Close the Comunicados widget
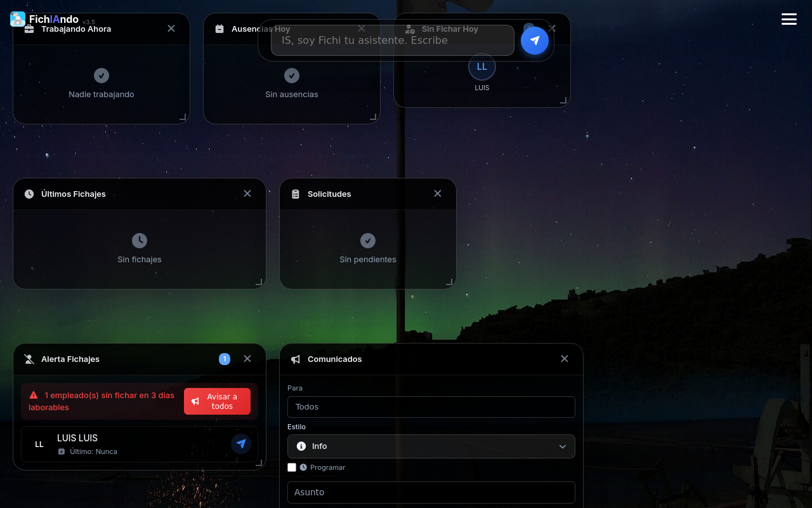 (565, 359)
